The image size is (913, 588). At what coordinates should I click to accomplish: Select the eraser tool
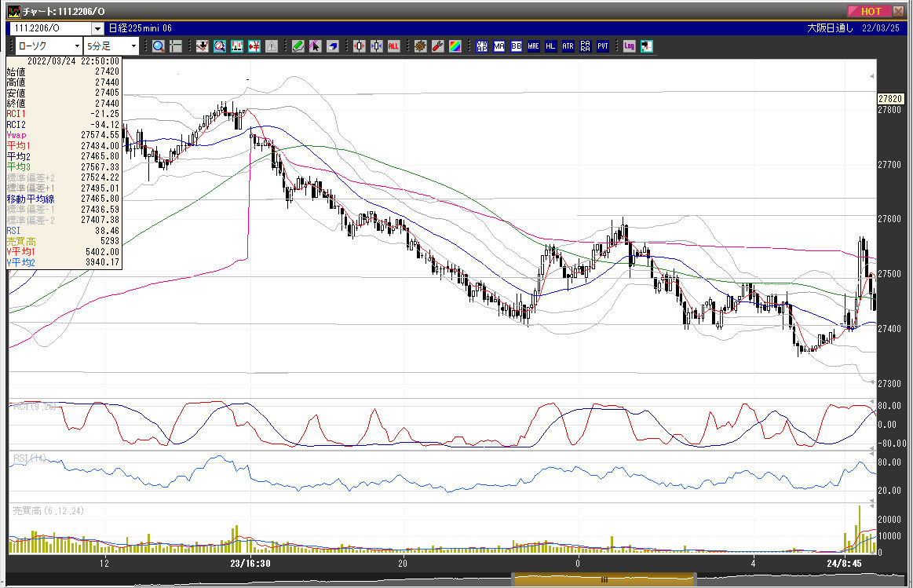[333, 46]
